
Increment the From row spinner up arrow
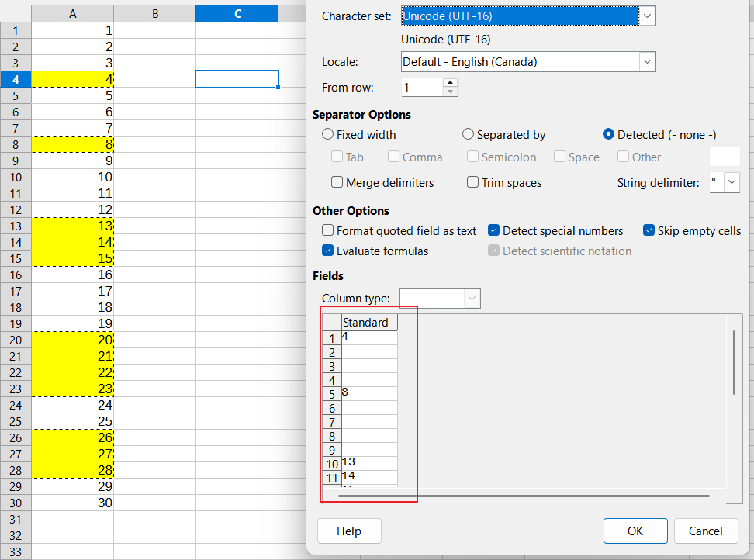coord(450,82)
